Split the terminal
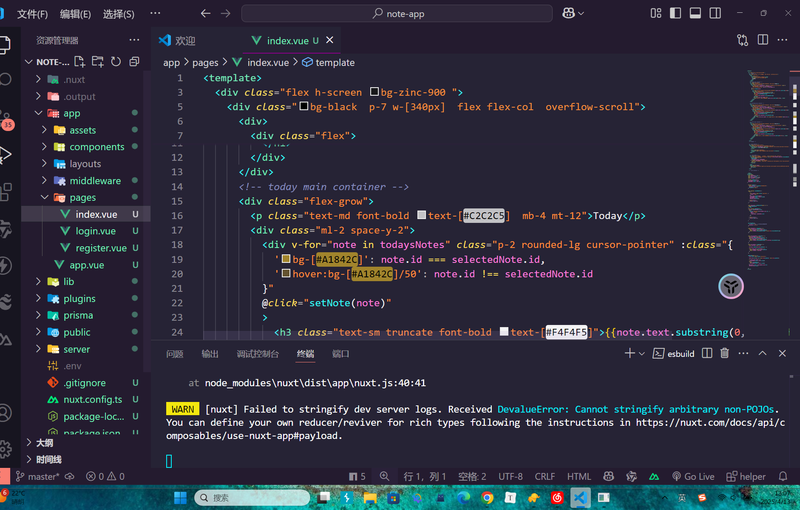Image resolution: width=800 pixels, height=510 pixels. [x=707, y=353]
